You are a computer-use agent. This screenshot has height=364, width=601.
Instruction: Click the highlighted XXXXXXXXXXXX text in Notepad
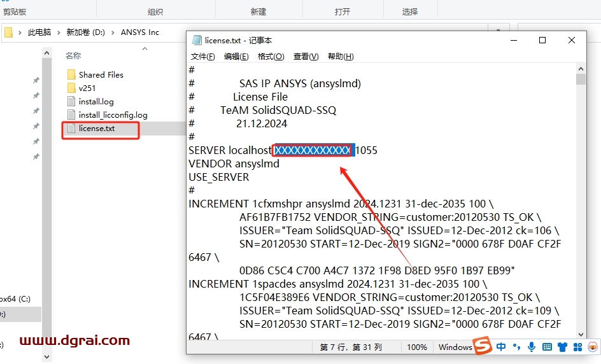(x=313, y=150)
